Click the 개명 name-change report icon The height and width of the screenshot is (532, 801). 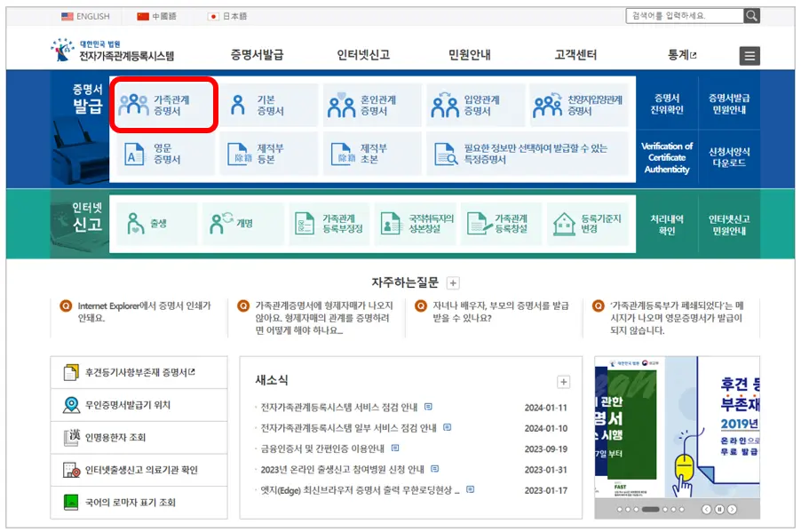[233, 222]
